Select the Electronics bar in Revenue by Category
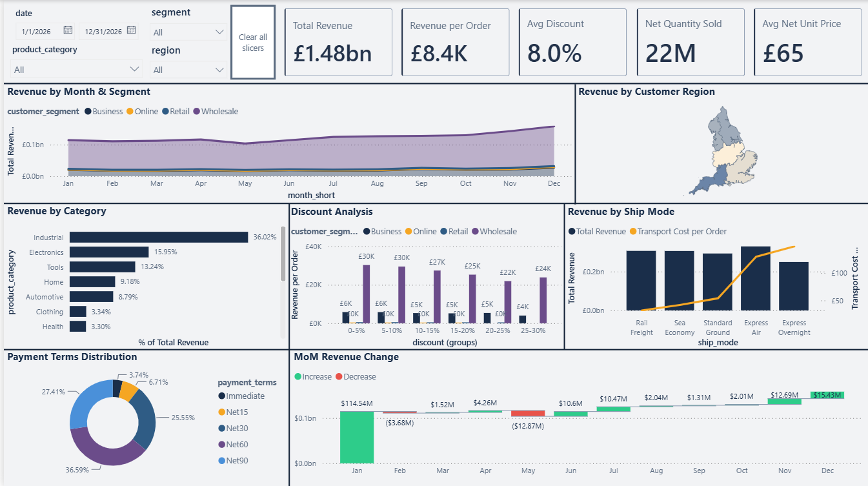 (x=109, y=252)
